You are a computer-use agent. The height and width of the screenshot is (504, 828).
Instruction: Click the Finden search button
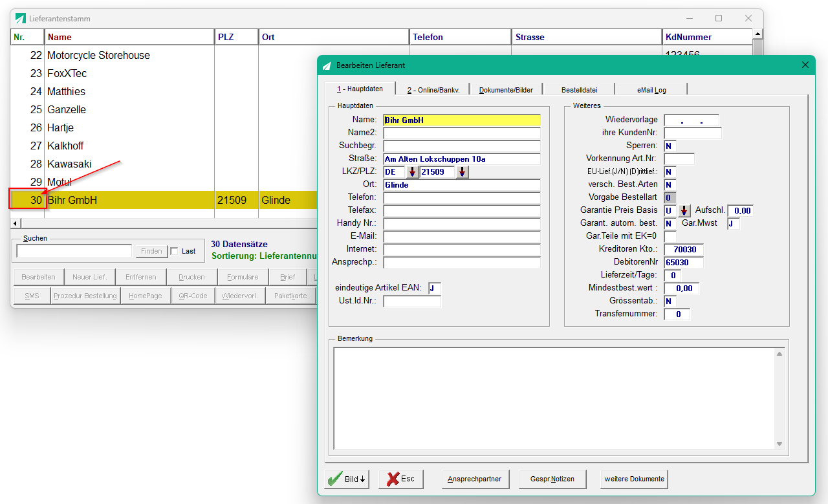(151, 251)
